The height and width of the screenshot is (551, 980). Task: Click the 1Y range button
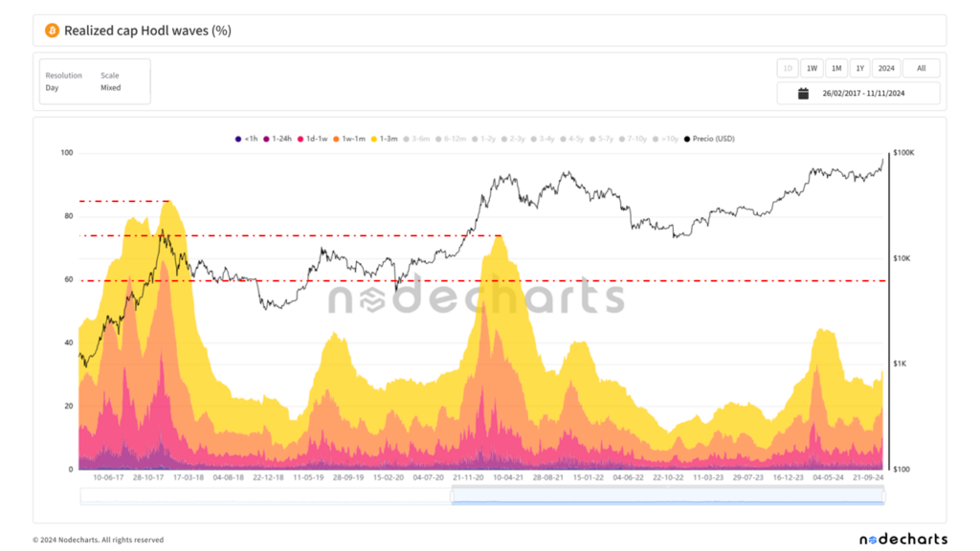coord(859,68)
